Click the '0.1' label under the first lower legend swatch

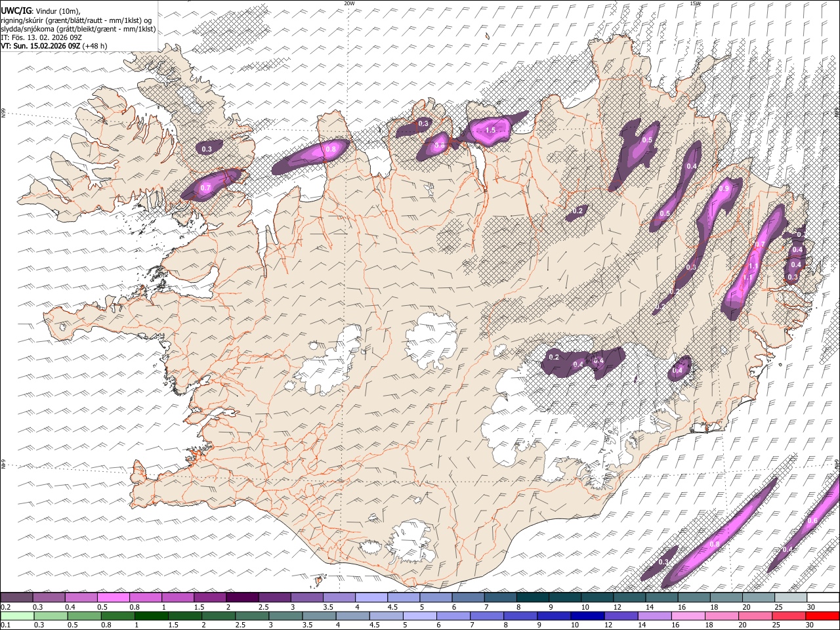pyautogui.click(x=6, y=625)
